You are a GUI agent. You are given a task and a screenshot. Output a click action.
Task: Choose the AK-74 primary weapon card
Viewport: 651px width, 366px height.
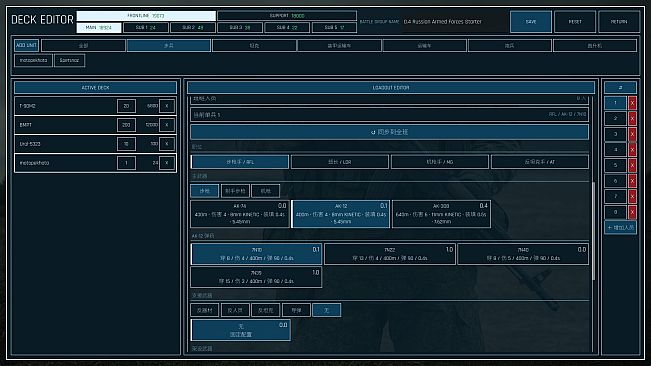click(x=240, y=214)
